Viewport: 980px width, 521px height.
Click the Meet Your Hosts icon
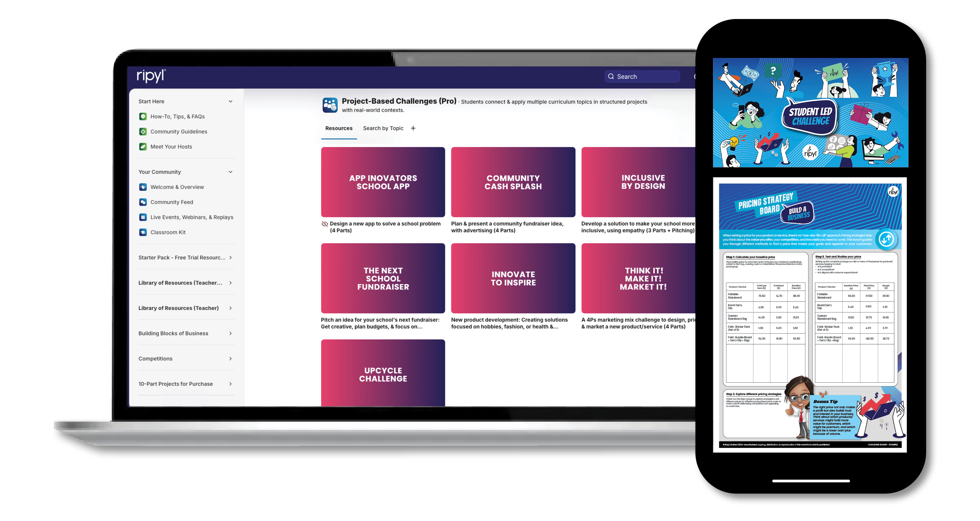click(x=143, y=147)
